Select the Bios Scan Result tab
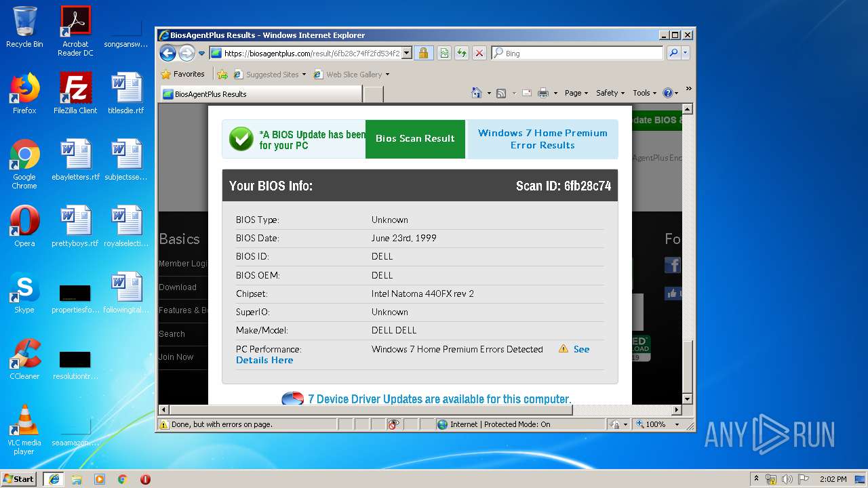The width and height of the screenshot is (868, 488). [415, 138]
